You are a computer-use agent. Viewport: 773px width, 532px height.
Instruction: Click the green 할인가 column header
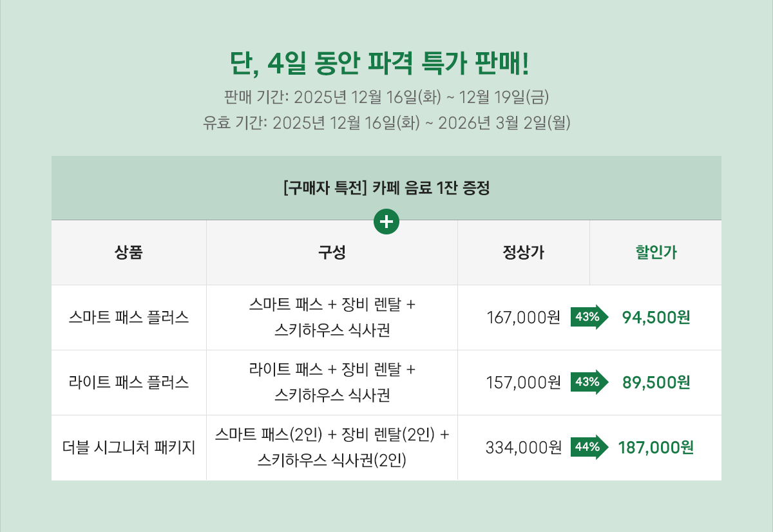point(655,252)
